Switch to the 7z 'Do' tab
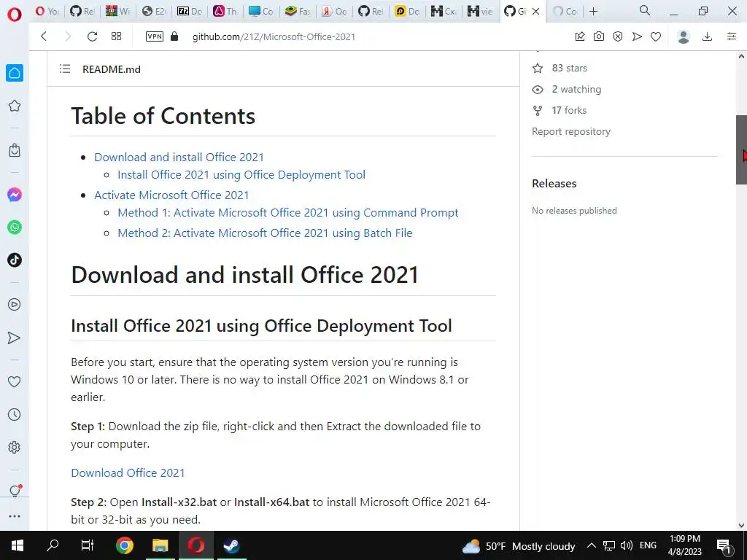747x560 pixels. point(190,12)
